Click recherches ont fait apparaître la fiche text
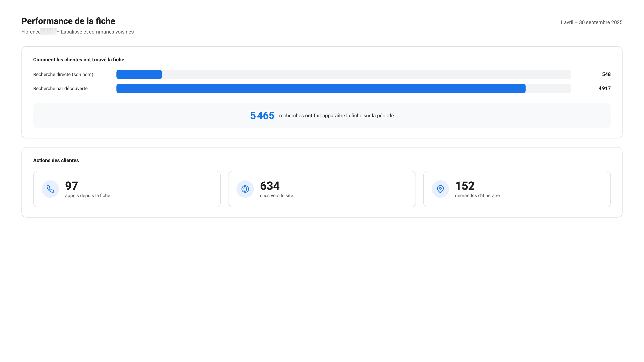The image size is (644, 362). tap(336, 116)
